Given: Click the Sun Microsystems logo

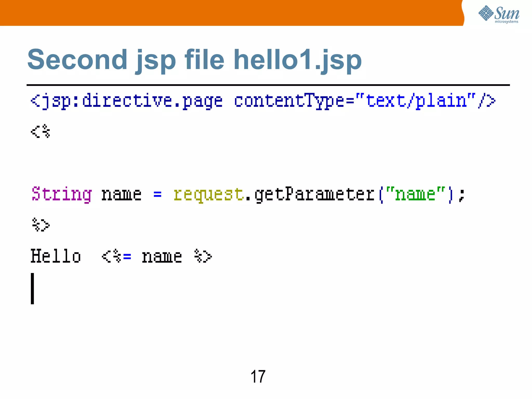Looking at the screenshot, I should 499,14.
